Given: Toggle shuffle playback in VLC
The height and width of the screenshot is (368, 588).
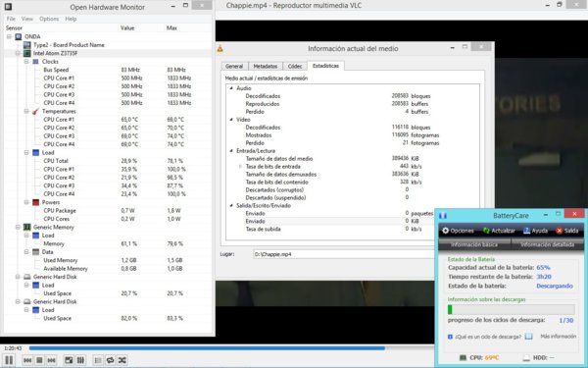Looking at the screenshot, I should [x=122, y=360].
